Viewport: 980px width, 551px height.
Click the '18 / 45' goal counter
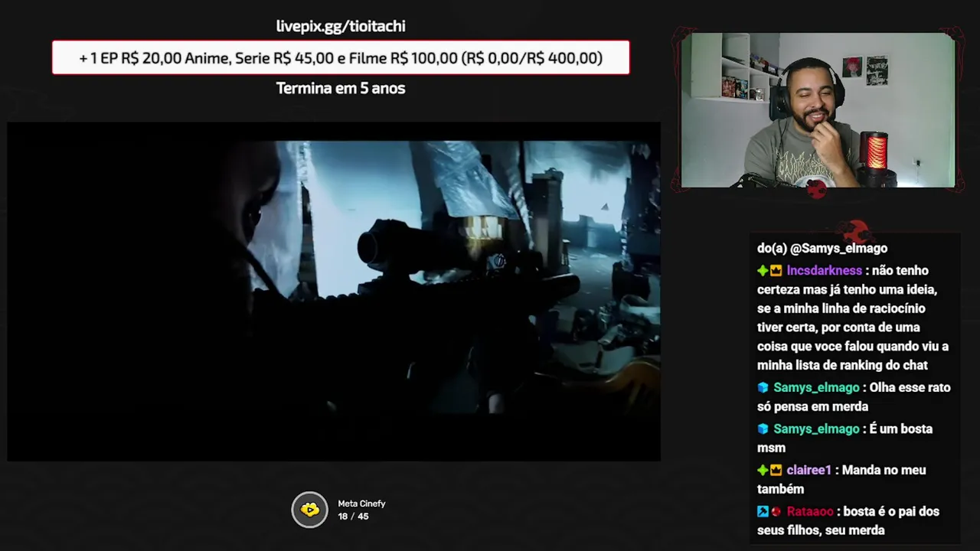pos(353,517)
